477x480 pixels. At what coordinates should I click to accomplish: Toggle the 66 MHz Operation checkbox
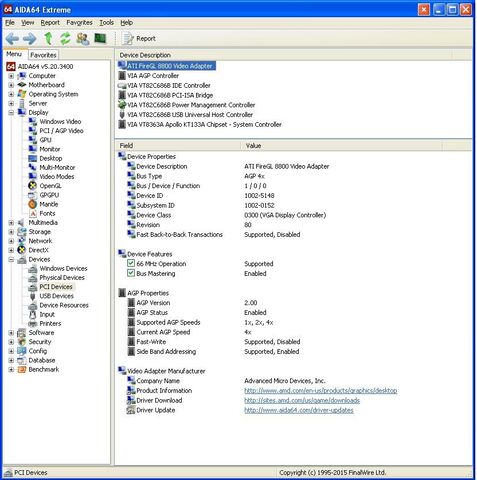point(131,263)
